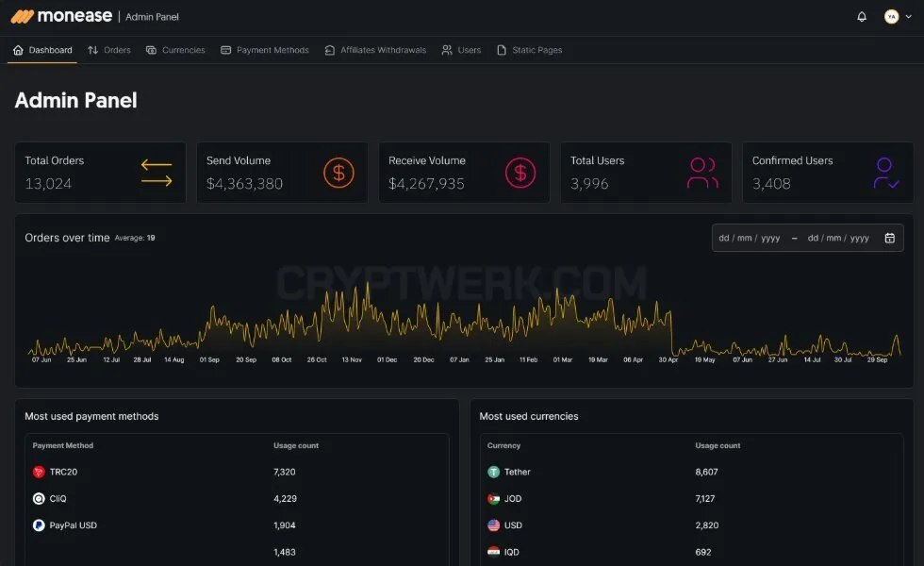Click the notification bell icon
Screen dimensions: 924x566
[x=862, y=17]
